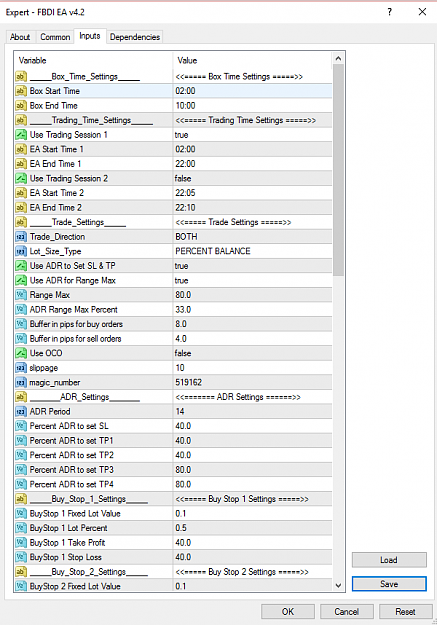Click the Use Trading Session 1 bool icon
Image resolution: width=437 pixels, height=625 pixels.
click(21, 135)
